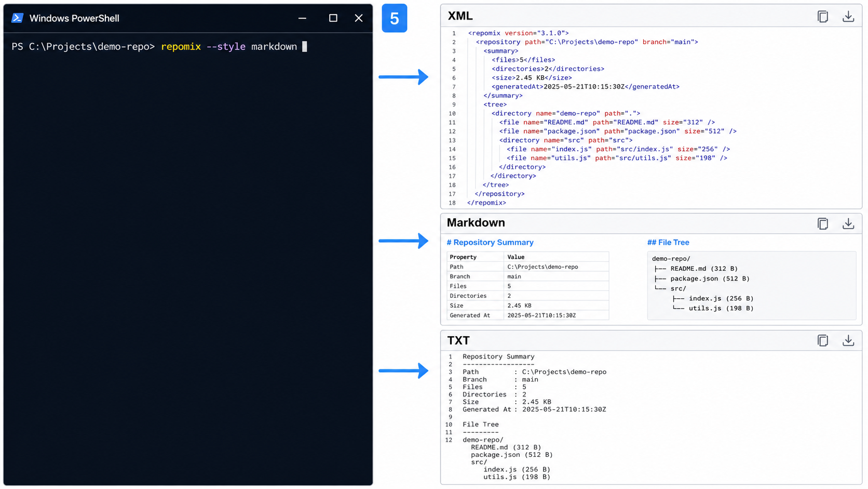
Task: Click the 'PS C:\Projects\demo-repo>' prompt
Action: (83, 47)
